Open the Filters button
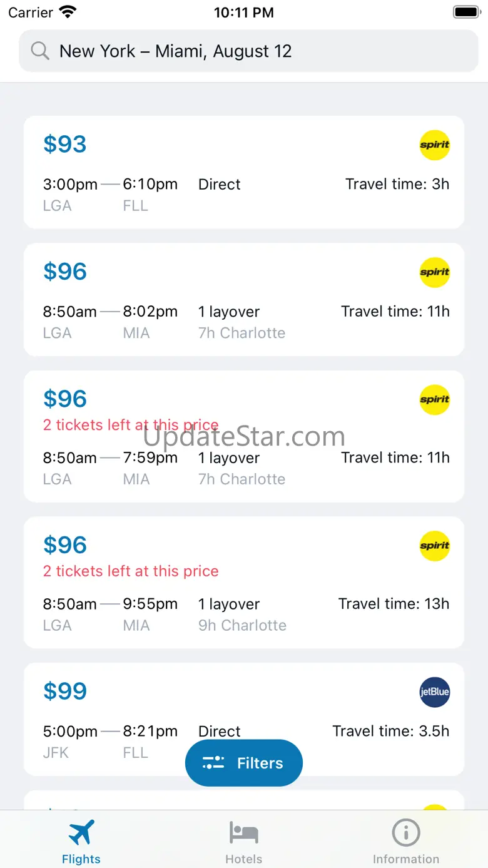The width and height of the screenshot is (488, 868). point(244,763)
